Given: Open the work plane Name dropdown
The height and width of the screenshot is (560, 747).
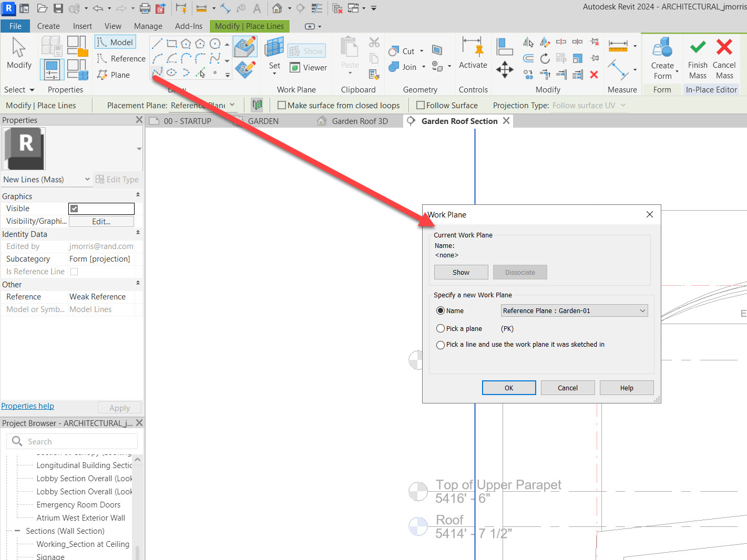Looking at the screenshot, I should (x=642, y=310).
